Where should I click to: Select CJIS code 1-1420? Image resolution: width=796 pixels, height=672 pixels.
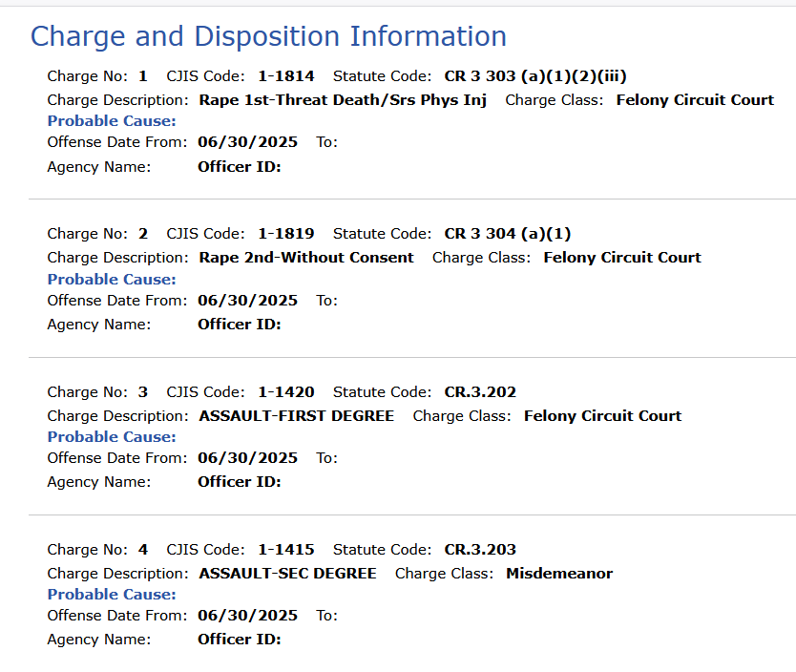coord(286,391)
